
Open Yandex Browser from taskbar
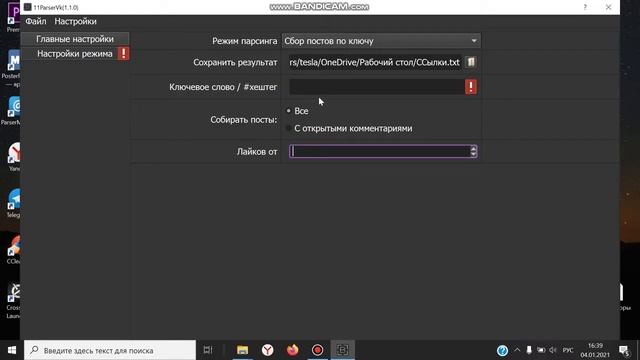pos(267,350)
